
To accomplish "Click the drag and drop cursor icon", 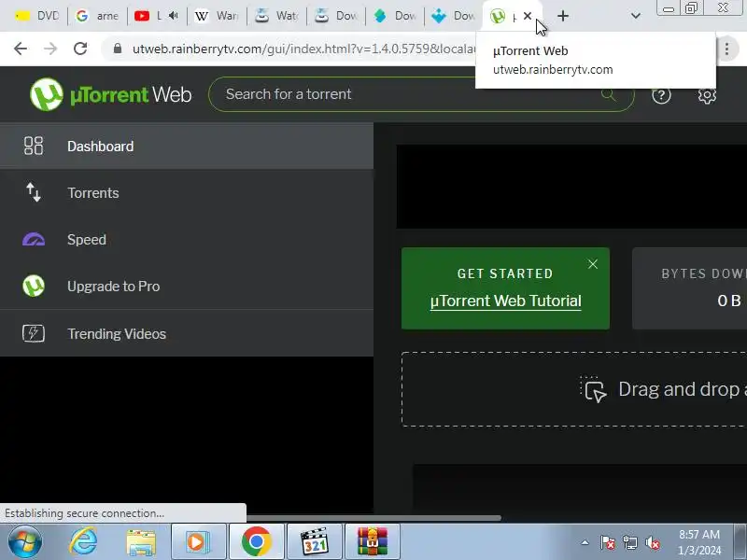I will [x=593, y=389].
